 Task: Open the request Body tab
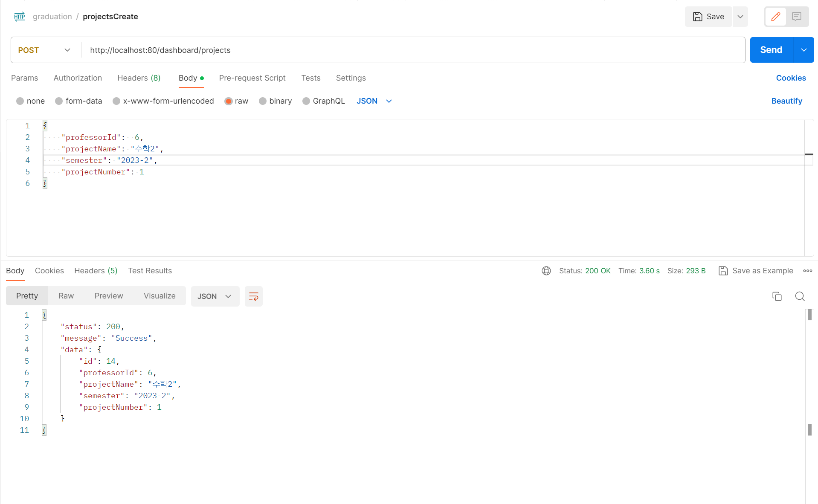191,78
